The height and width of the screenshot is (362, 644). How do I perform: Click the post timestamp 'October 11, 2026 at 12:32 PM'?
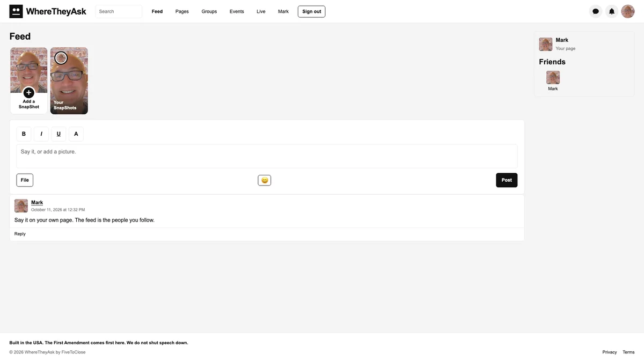[x=58, y=210]
